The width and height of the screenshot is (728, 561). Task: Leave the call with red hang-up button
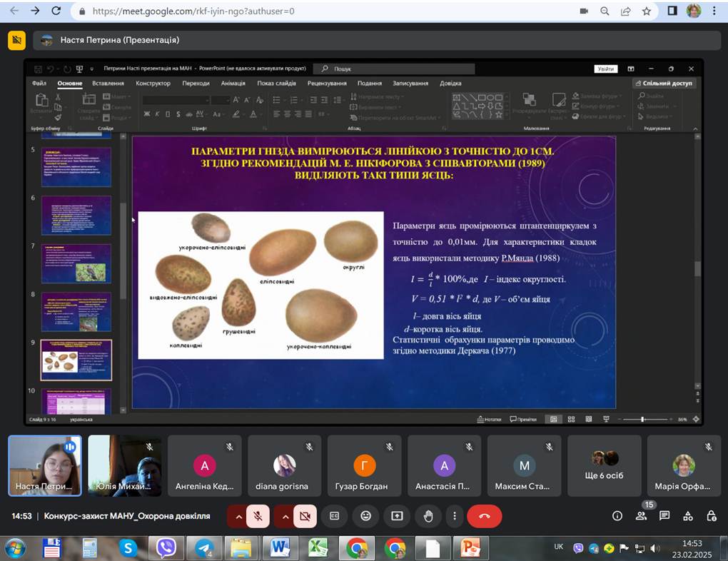tap(484, 516)
